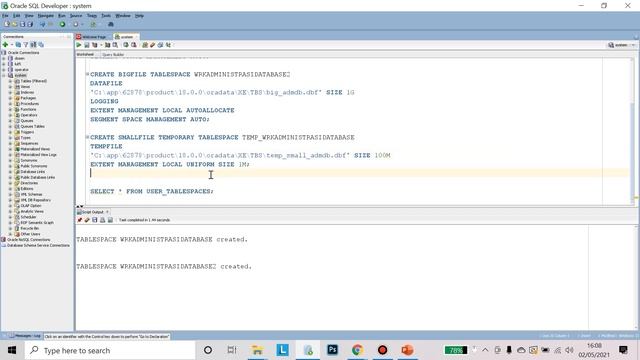This screenshot has width=640, height=360.
Task: Click the editor vertical scrollbar
Action: coord(633,131)
